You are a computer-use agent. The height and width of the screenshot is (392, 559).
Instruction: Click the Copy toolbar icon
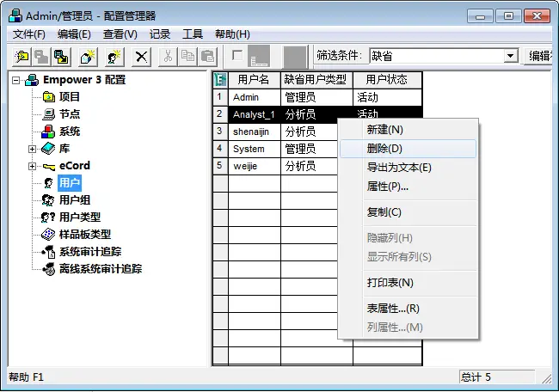[187, 56]
